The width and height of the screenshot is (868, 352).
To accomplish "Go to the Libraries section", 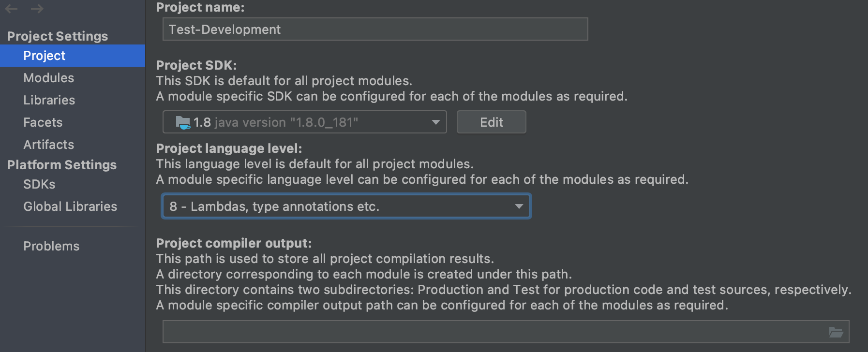I will point(49,100).
